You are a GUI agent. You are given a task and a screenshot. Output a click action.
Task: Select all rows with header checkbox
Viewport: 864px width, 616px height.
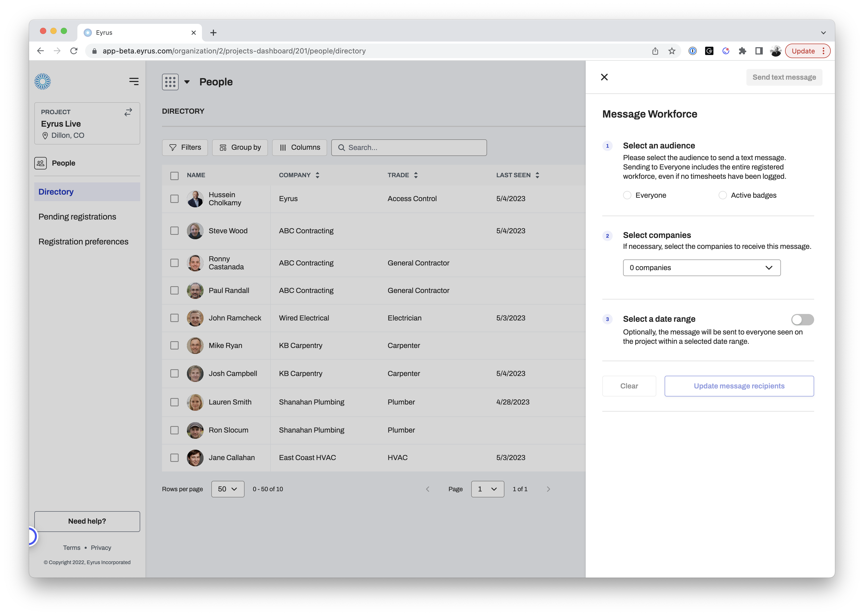pyautogui.click(x=174, y=176)
